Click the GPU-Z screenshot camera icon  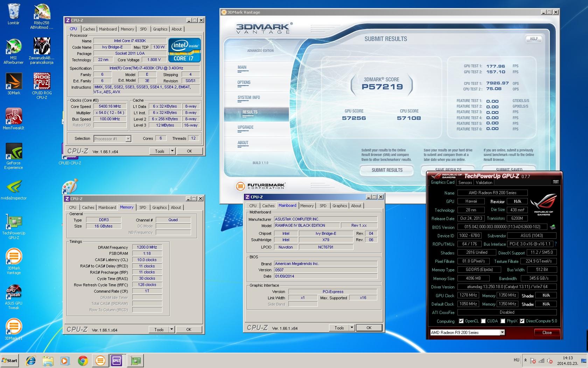(x=556, y=182)
